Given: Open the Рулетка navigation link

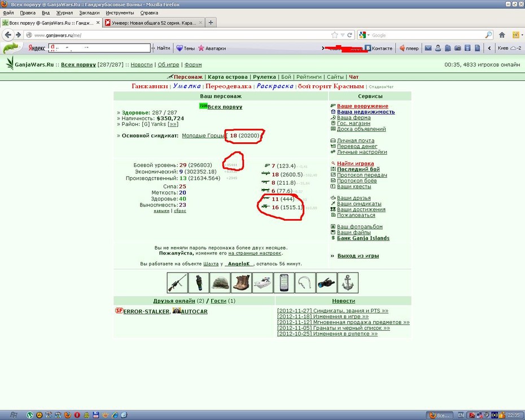Looking at the screenshot, I should [x=265, y=77].
